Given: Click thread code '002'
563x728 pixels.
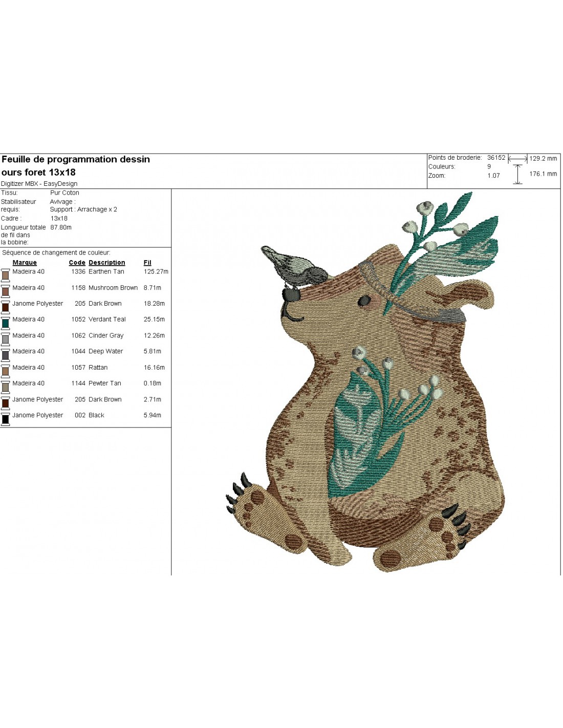Looking at the screenshot, I should [x=80, y=415].
